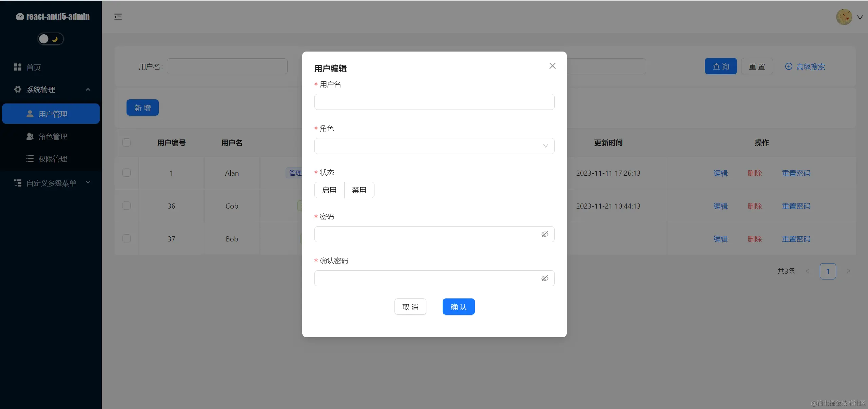Screen dimensions: 868x409
Task: Click 删除 for user Cob
Action: coord(755,206)
